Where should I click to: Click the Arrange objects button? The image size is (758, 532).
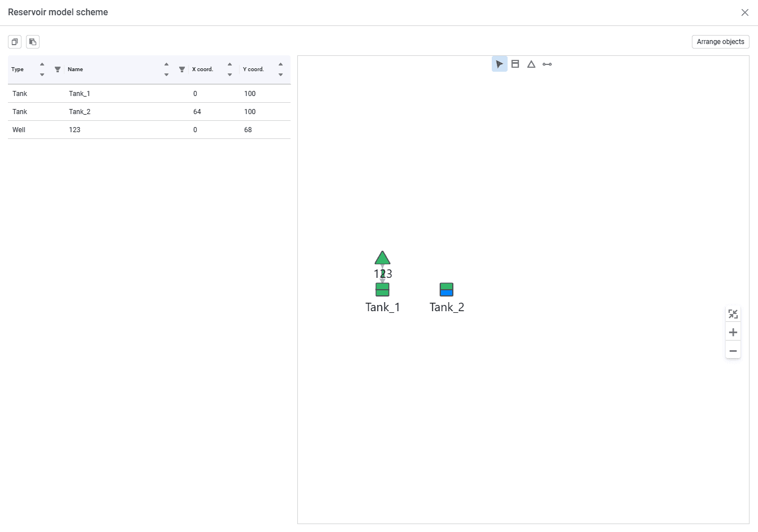pyautogui.click(x=721, y=42)
